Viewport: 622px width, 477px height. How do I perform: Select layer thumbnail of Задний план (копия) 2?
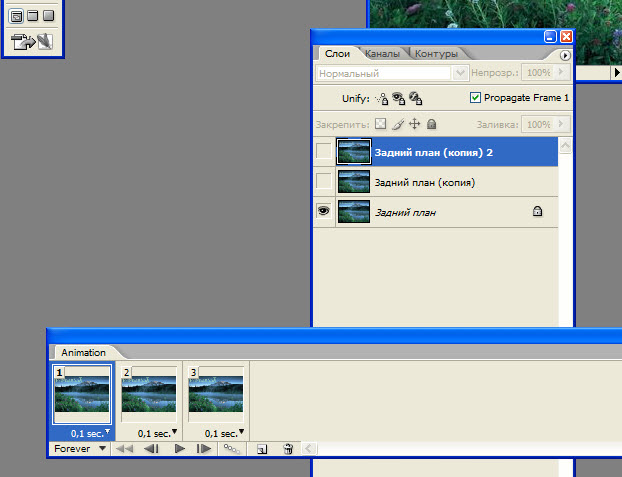(353, 151)
